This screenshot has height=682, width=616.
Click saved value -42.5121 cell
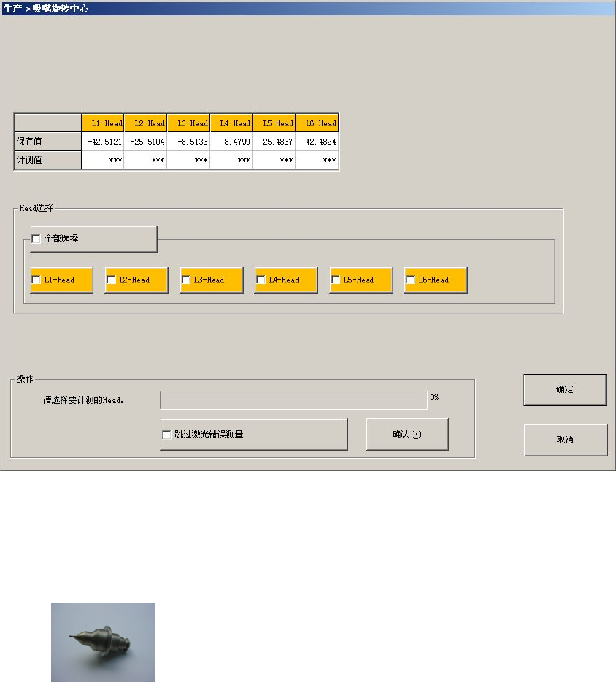[x=103, y=142]
